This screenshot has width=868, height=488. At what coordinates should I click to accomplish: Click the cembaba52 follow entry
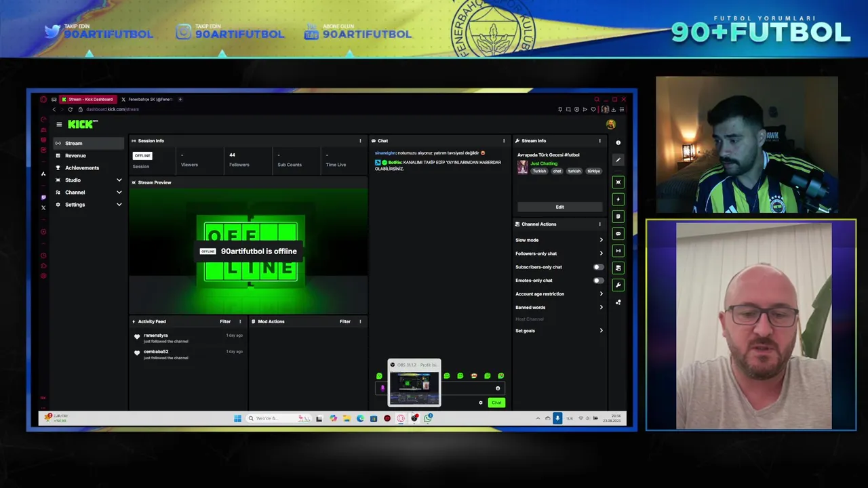(189, 354)
